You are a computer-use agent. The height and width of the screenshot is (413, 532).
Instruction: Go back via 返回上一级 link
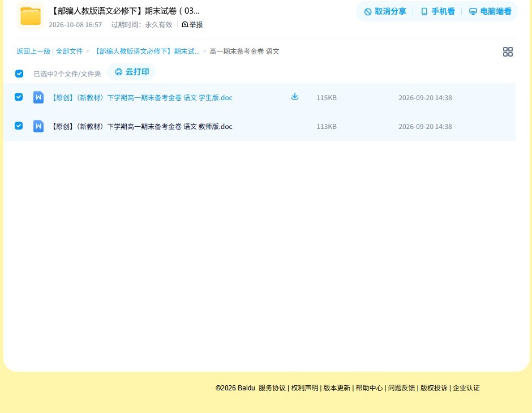[33, 51]
